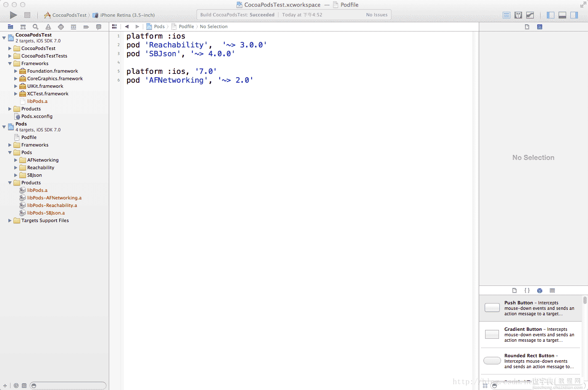Click the AFNetworking pod line in editor
588x390 pixels.
190,80
